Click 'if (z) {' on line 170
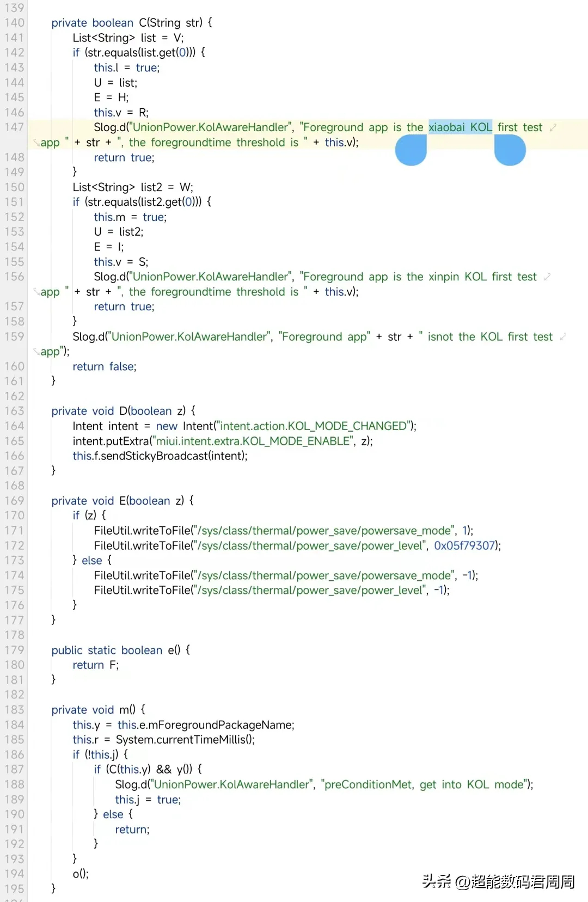 89,516
